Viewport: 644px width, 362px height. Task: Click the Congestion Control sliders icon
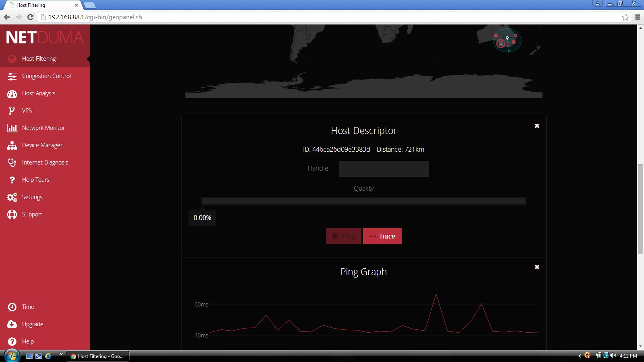12,76
